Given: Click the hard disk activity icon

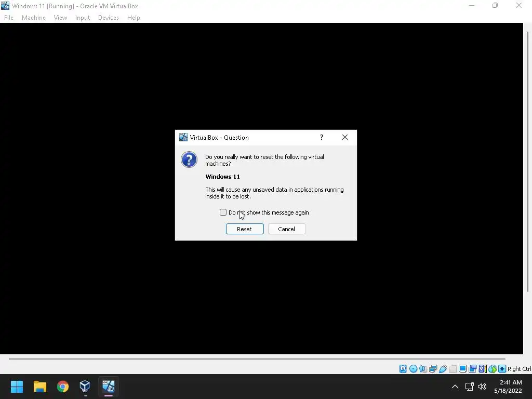Looking at the screenshot, I should [x=403, y=369].
